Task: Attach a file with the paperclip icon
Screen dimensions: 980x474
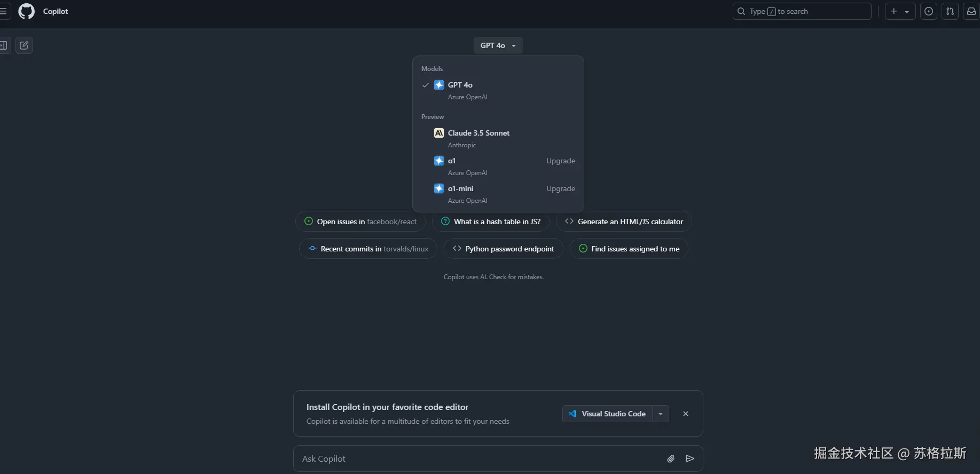Action: point(671,459)
